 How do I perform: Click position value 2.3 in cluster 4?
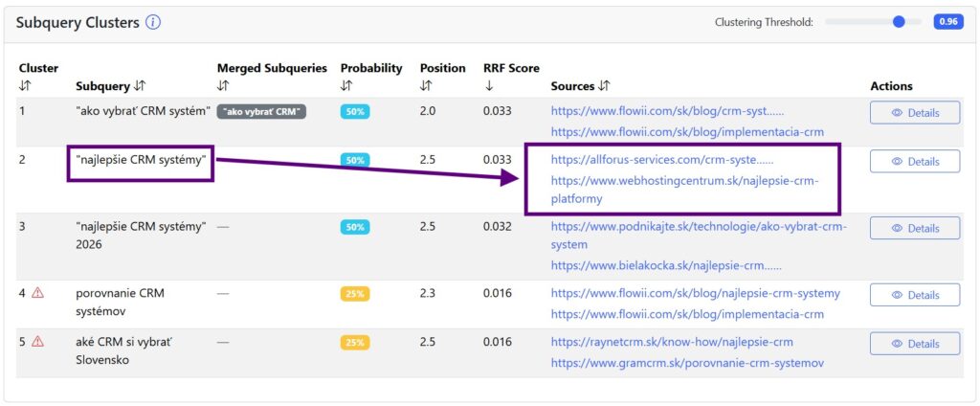(x=428, y=293)
